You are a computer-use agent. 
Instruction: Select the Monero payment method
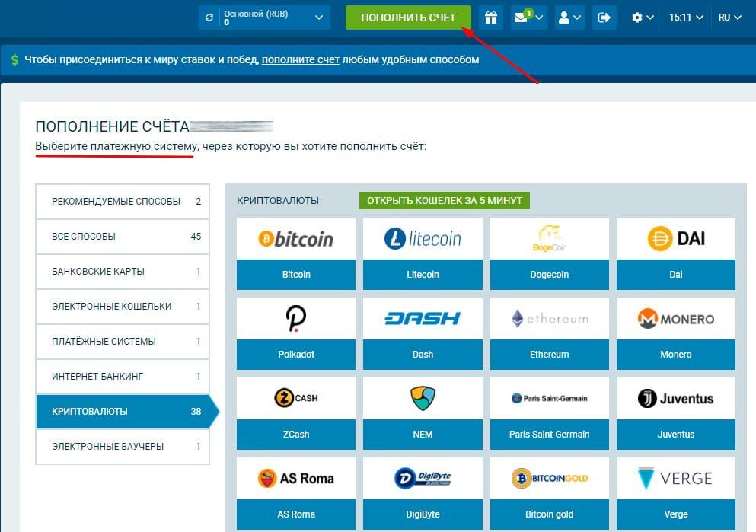click(x=675, y=332)
